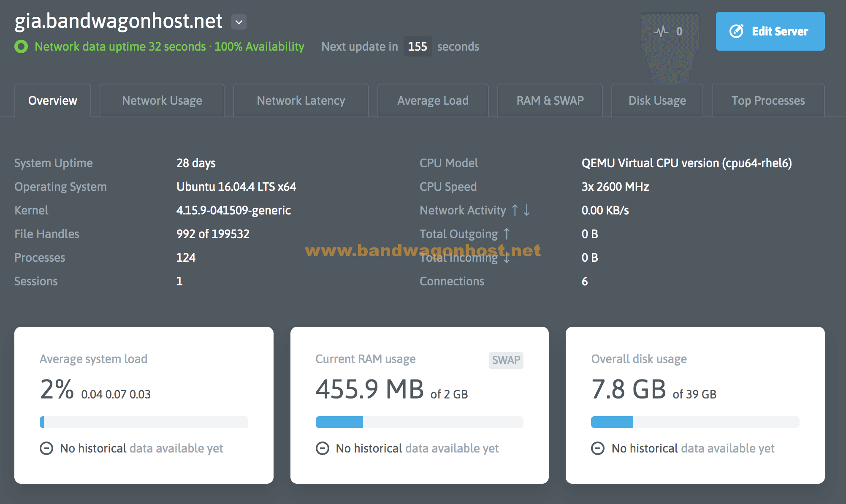Click the Edit Server button

(x=770, y=31)
